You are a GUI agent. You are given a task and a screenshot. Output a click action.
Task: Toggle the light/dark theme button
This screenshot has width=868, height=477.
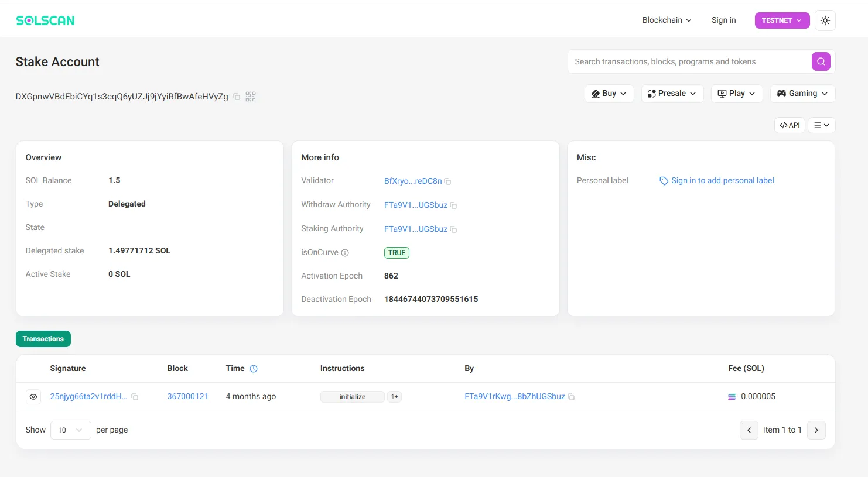825,20
